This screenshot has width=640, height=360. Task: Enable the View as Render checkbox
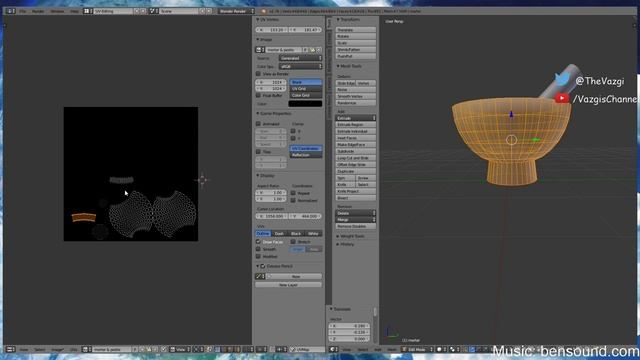(x=258, y=74)
